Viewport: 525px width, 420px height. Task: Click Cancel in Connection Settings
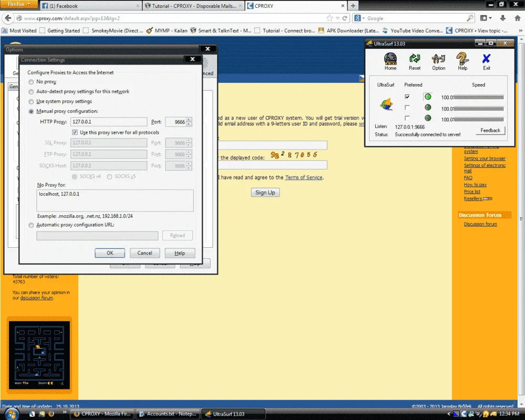pos(145,253)
